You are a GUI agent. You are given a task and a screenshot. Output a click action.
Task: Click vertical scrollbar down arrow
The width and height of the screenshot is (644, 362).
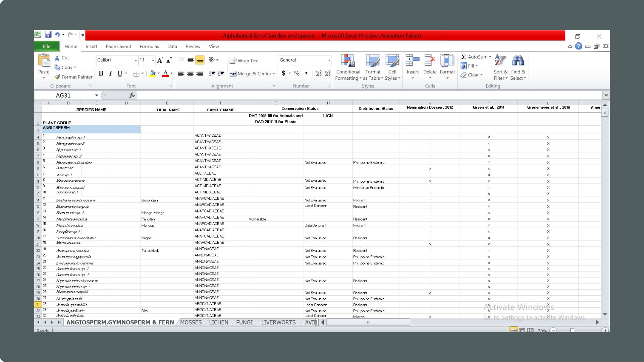605,315
